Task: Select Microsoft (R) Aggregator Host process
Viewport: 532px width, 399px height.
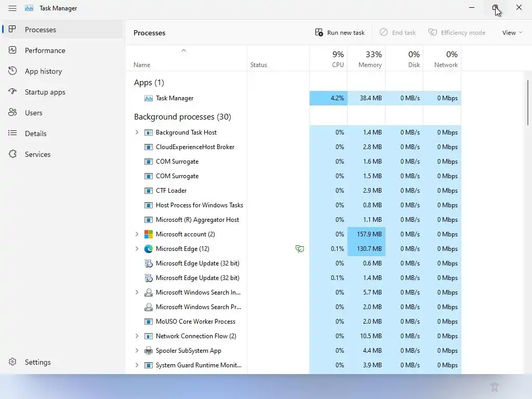Action: pos(294,220)
